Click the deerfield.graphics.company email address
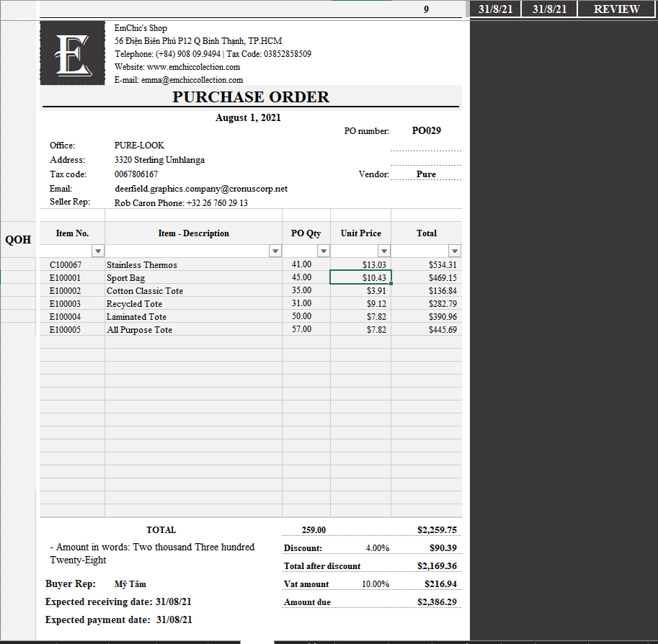Screen dimensions: 658x644 tap(201, 189)
